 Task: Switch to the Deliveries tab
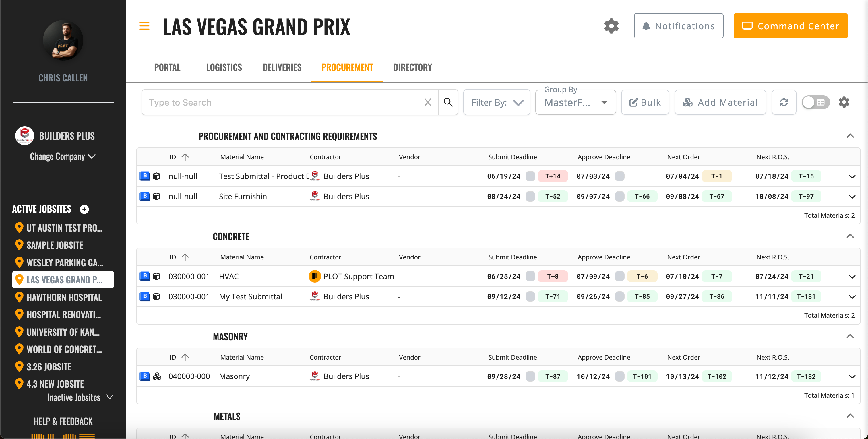[x=282, y=67]
